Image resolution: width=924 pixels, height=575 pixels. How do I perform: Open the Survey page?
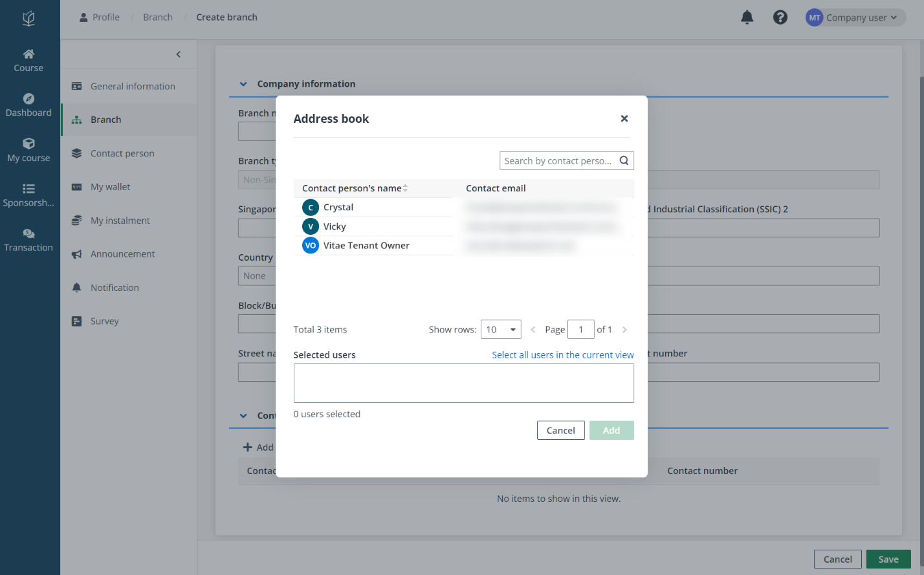(x=103, y=321)
